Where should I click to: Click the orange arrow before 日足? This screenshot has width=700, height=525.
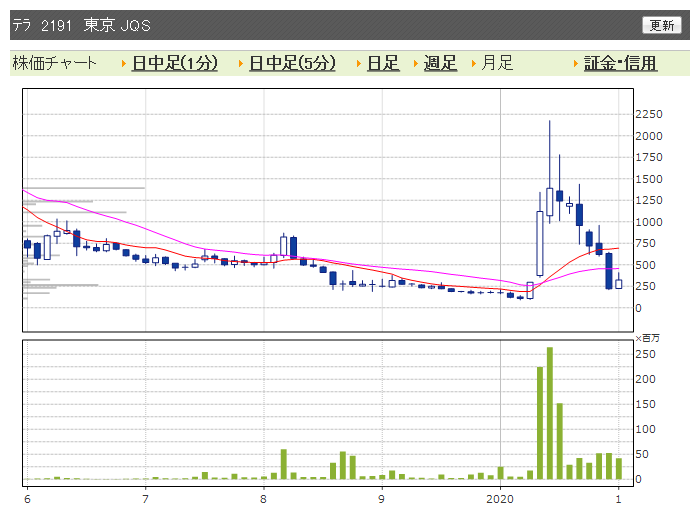click(359, 64)
